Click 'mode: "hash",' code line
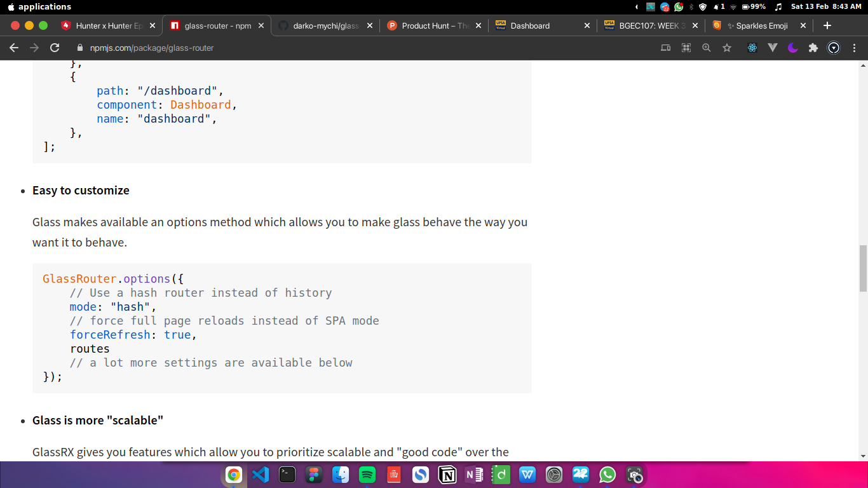Screen dimensions: 868x488 (113, 307)
